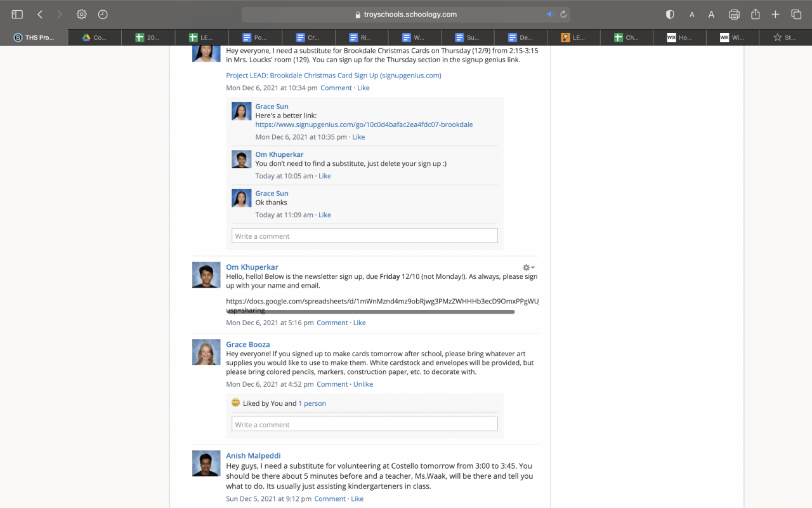Viewport: 812px width, 508px height.
Task: Open Om Khuperkar's name on the substitute comment
Action: (280, 154)
